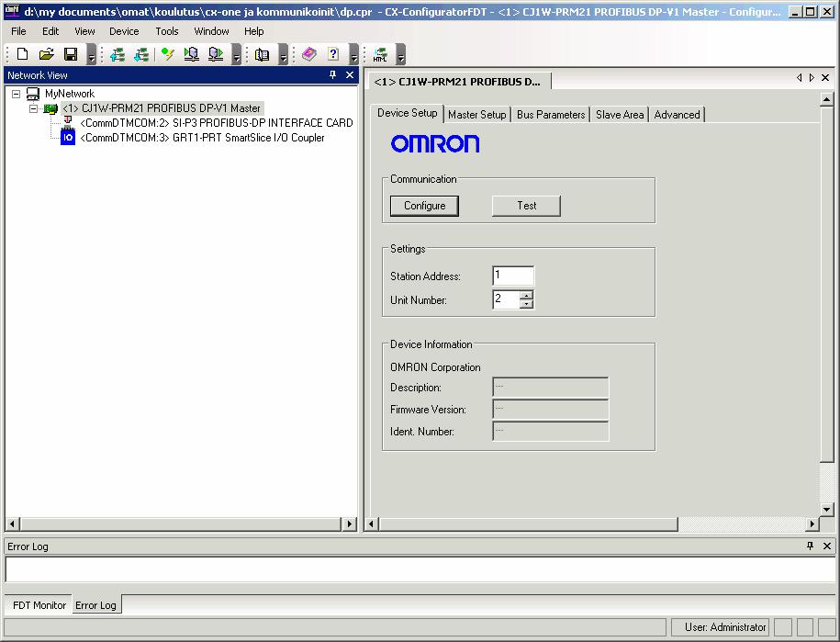Create a new project with the New icon
This screenshot has height=642, width=840.
(x=23, y=54)
